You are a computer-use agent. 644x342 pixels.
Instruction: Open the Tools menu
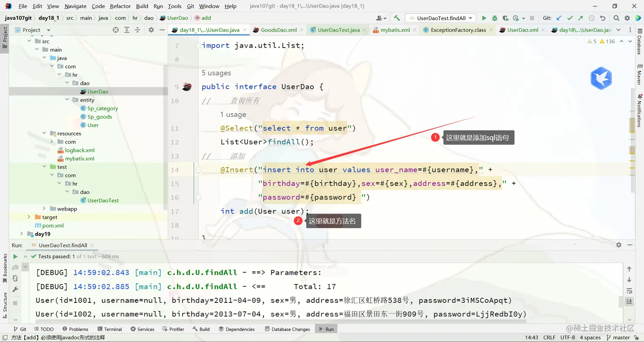click(x=175, y=6)
